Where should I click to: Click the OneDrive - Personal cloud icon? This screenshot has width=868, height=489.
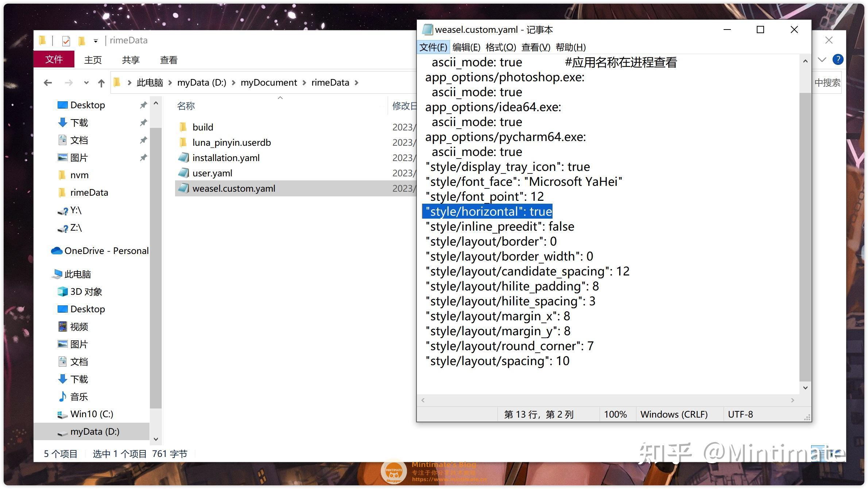(x=57, y=251)
